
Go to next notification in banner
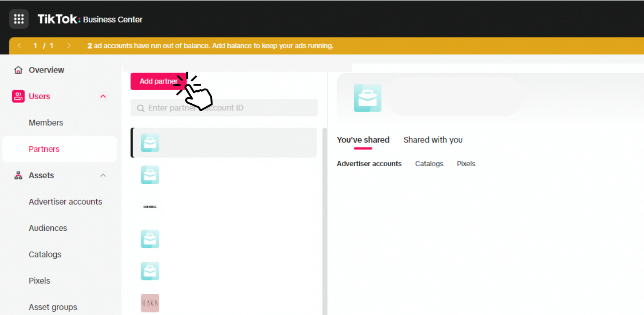pos(69,45)
